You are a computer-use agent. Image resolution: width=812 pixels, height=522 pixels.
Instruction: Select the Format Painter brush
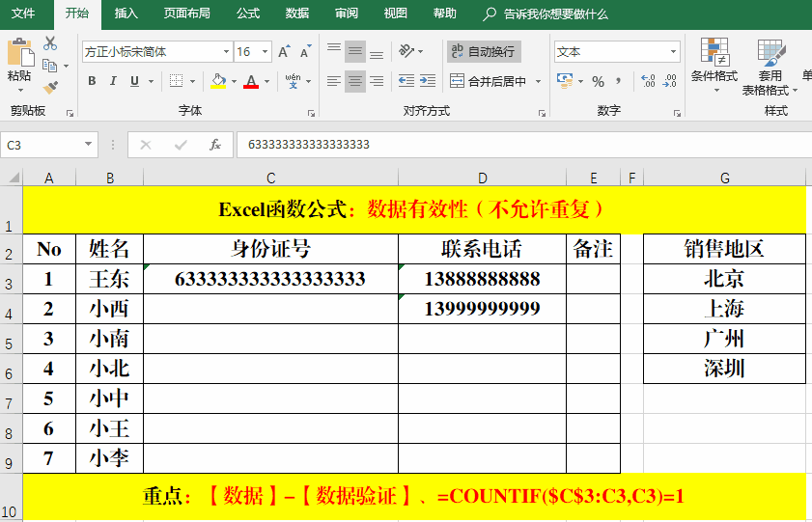[x=50, y=87]
